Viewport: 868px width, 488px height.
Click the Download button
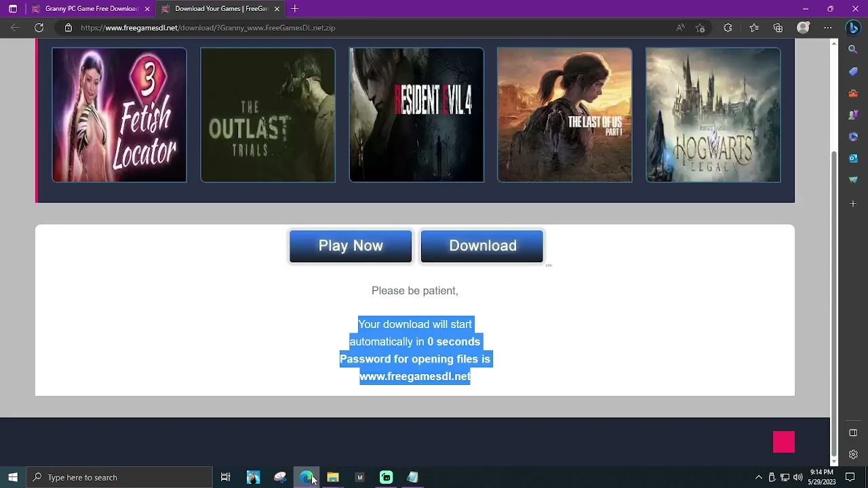482,246
